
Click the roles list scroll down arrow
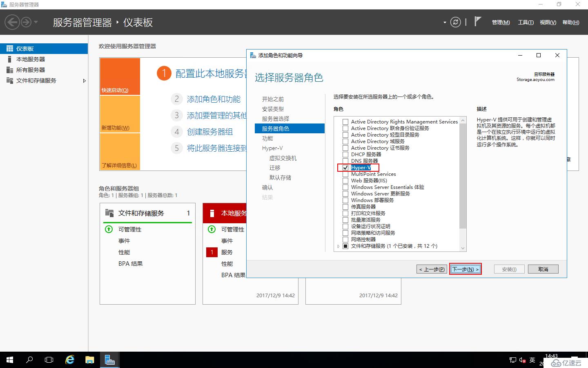point(463,248)
